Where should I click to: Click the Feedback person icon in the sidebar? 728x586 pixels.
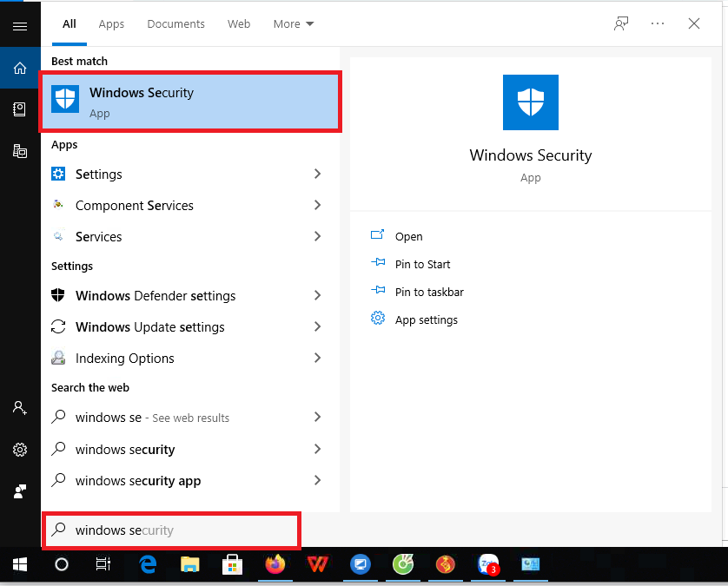pos(19,491)
